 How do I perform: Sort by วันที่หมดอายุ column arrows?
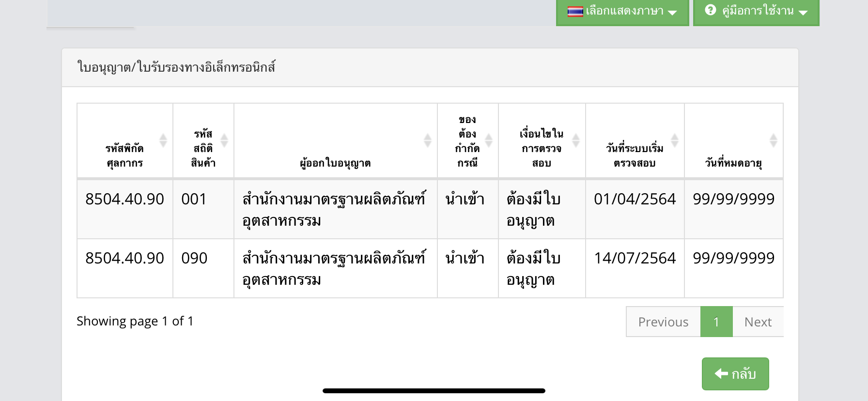click(x=774, y=140)
